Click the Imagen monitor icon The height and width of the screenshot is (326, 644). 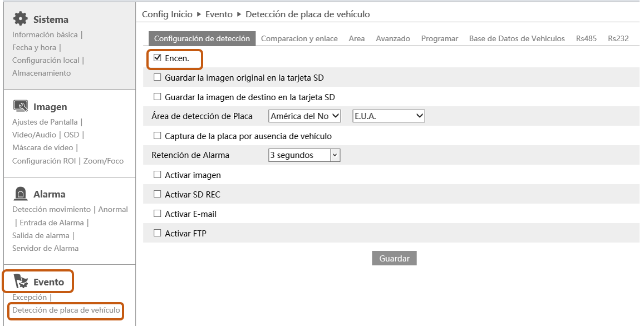click(x=21, y=106)
